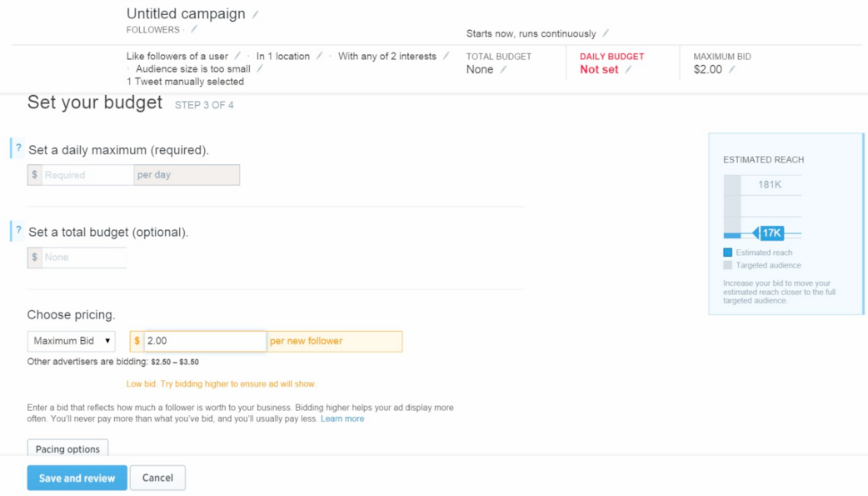Edit 'Like followers of a user' targeting
Screen dimensions: 868x496
[238, 56]
